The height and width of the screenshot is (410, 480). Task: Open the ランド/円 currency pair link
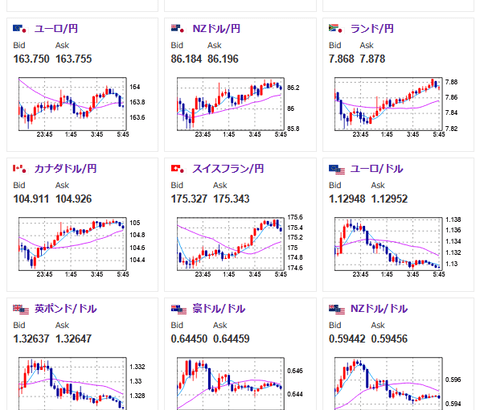(372, 29)
